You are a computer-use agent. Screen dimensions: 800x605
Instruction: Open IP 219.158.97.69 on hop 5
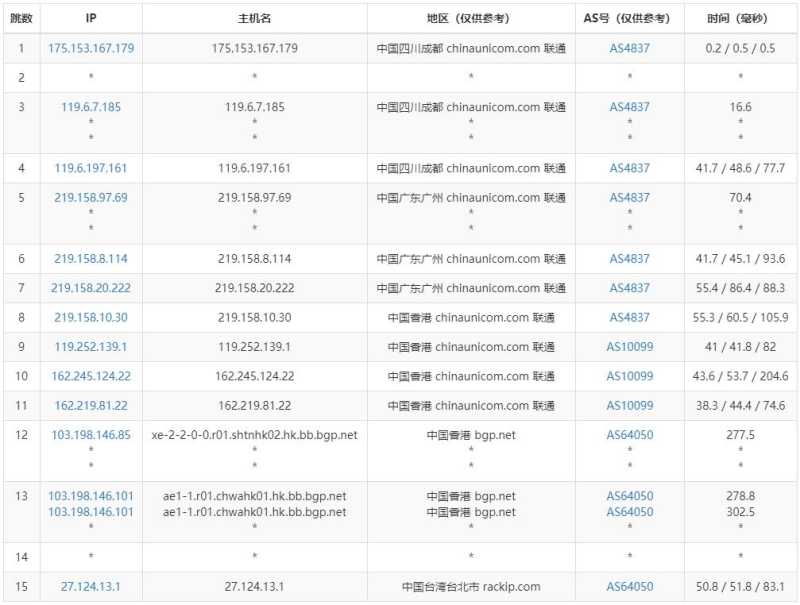pyautogui.click(x=91, y=197)
